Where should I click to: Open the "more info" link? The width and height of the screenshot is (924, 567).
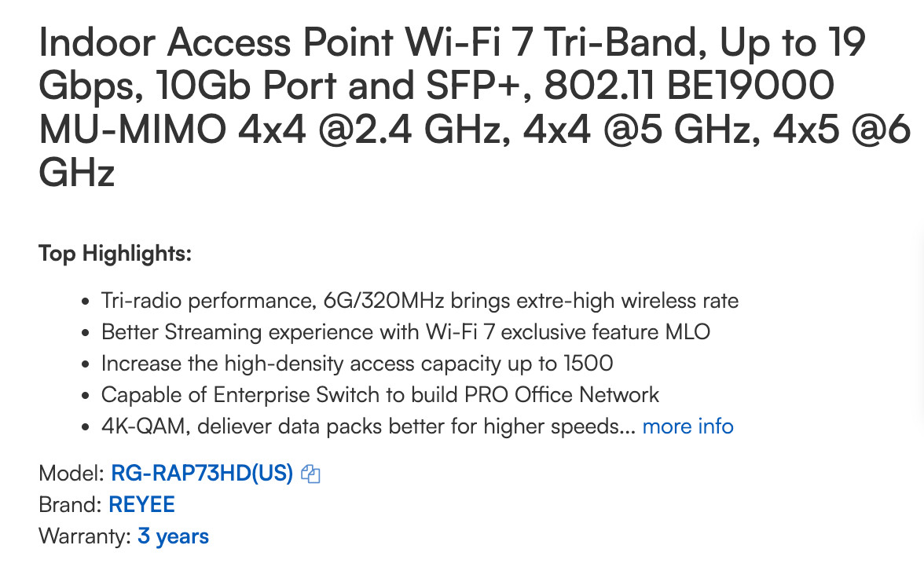[x=687, y=426]
